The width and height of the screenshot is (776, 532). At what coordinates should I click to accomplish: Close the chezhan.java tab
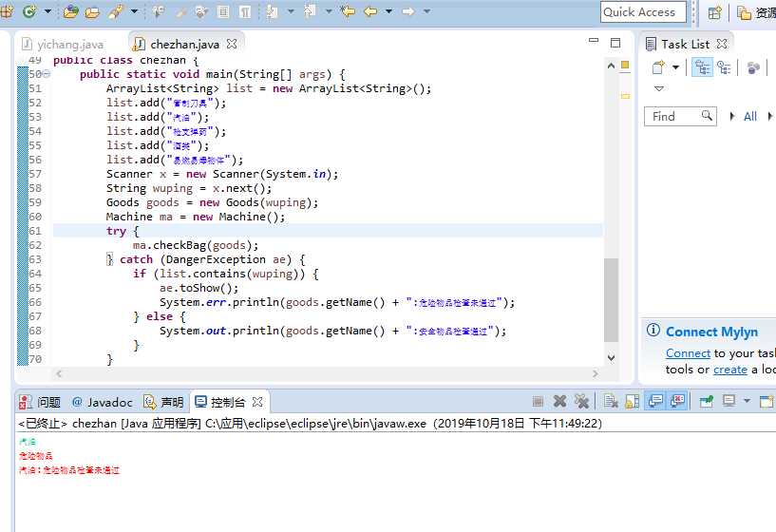pyautogui.click(x=232, y=44)
